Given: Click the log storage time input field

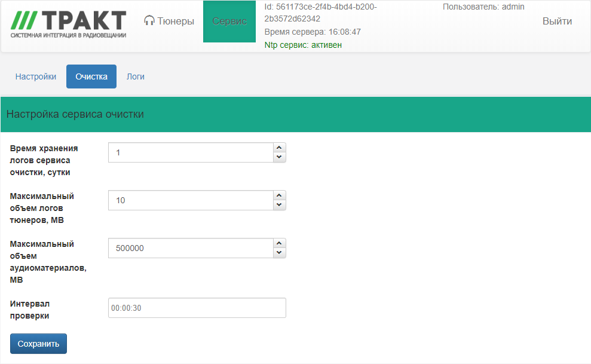Looking at the screenshot, I should click(190, 152).
